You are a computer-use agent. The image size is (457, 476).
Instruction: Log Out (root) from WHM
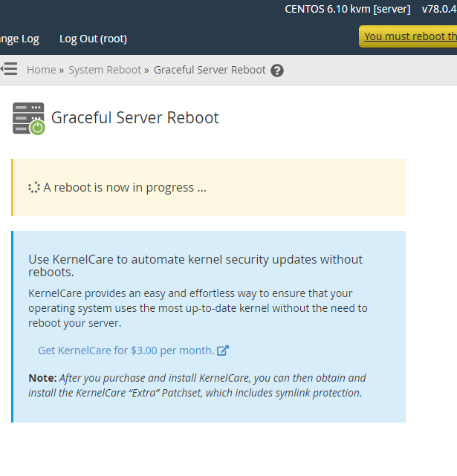pyautogui.click(x=93, y=39)
